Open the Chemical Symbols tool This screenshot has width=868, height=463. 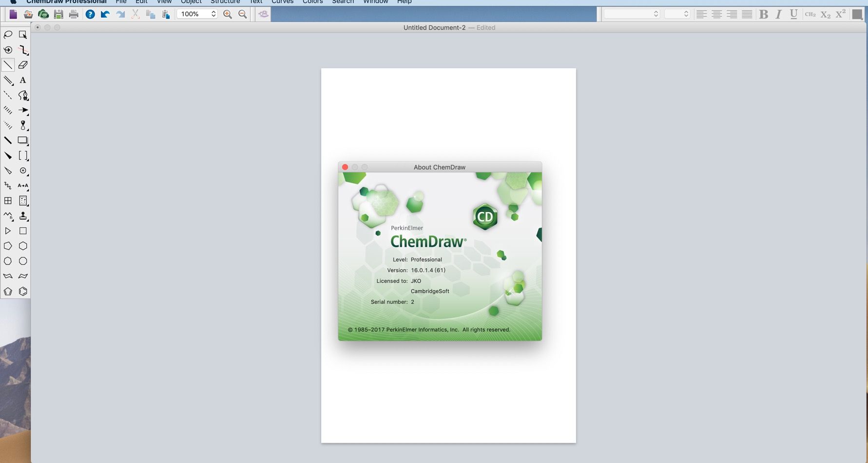click(x=23, y=170)
